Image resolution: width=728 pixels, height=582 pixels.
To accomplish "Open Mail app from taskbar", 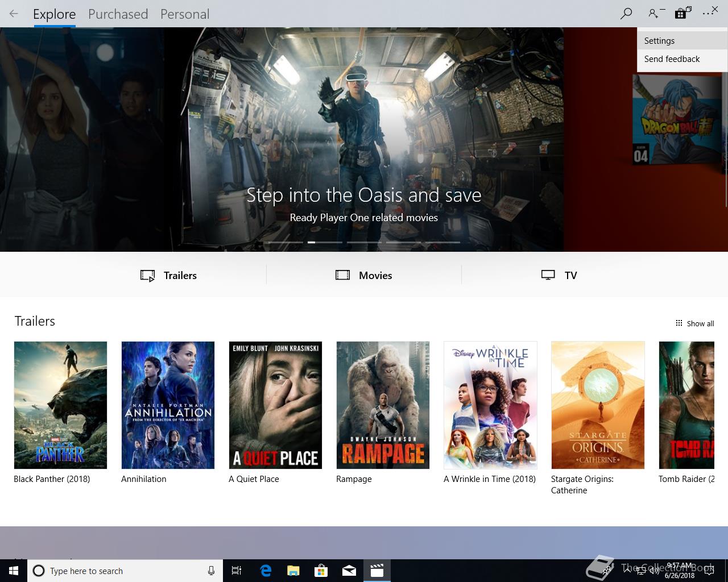I will [349, 571].
